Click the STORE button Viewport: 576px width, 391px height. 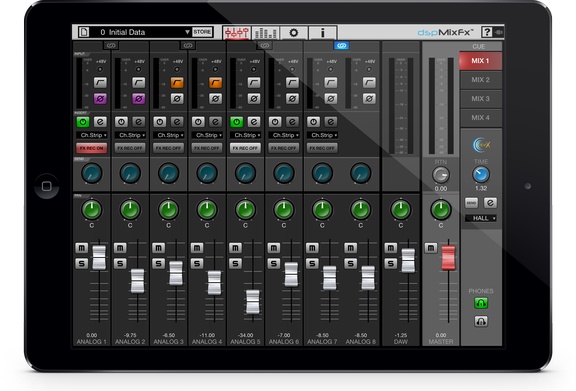(202, 32)
